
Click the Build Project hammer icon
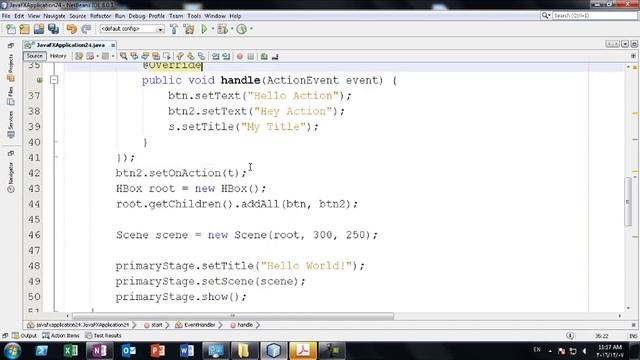(174, 29)
